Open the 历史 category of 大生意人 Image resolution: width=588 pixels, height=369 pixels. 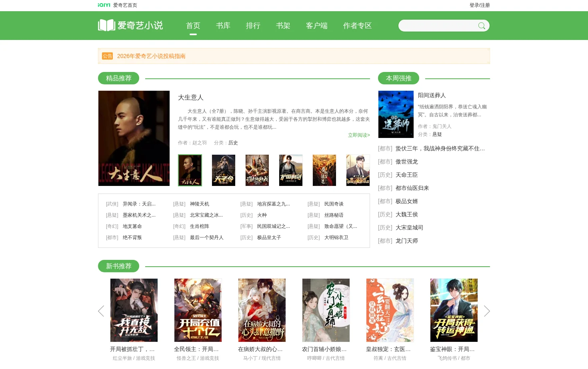[233, 143]
